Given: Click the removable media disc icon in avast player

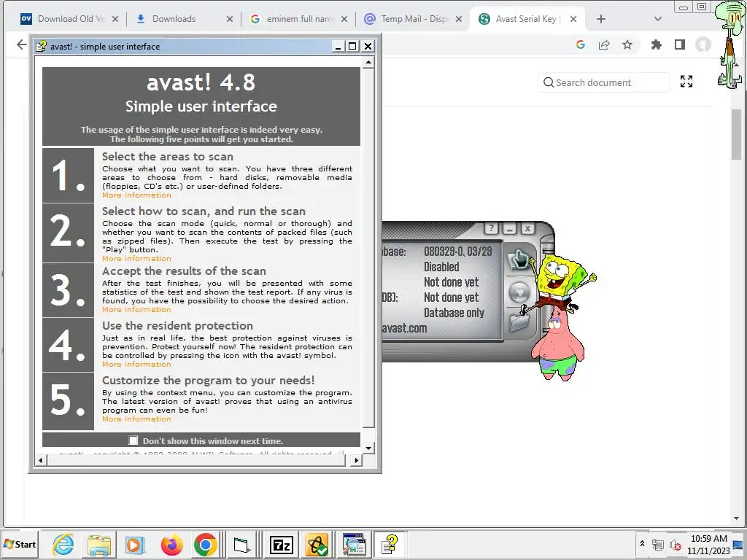Looking at the screenshot, I should pos(519,292).
